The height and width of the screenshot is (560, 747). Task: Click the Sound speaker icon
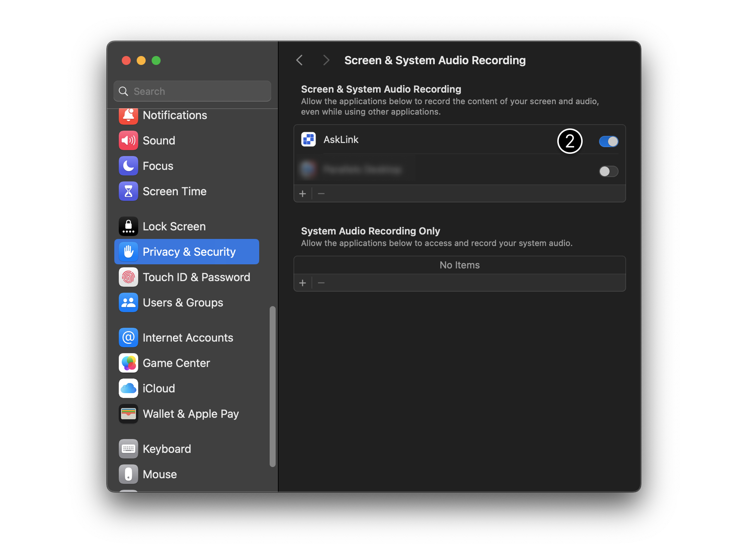click(128, 140)
